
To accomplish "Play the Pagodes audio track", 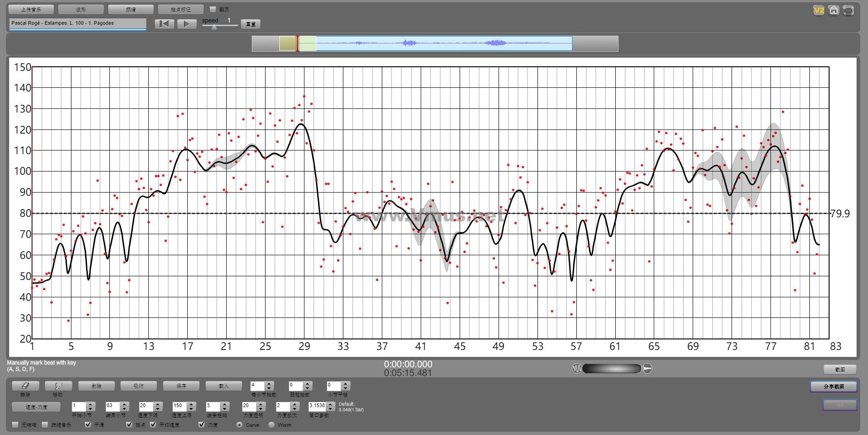I will (x=187, y=24).
